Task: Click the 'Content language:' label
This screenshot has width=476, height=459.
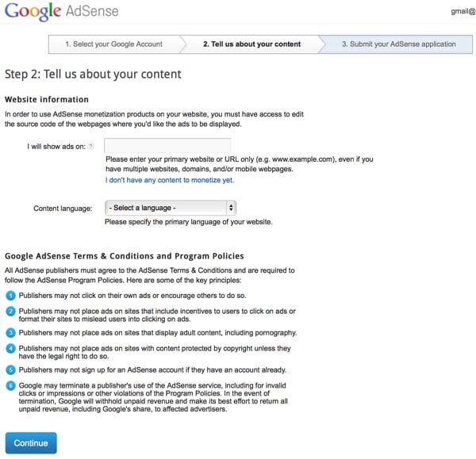Action: point(63,208)
